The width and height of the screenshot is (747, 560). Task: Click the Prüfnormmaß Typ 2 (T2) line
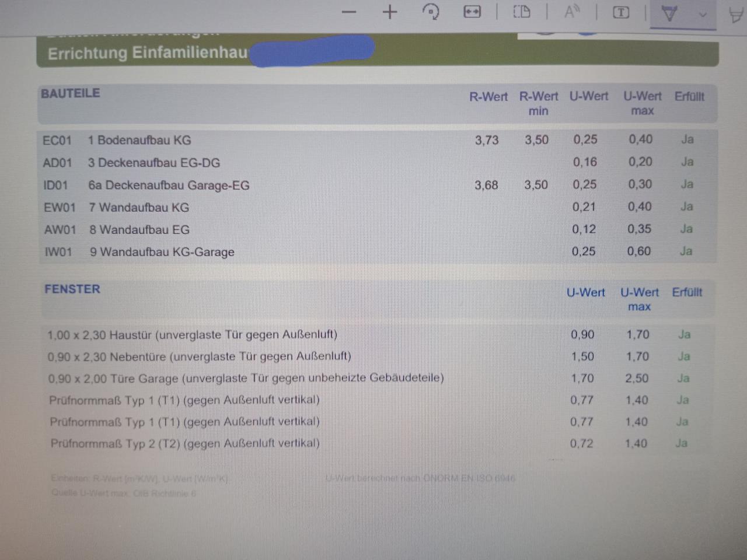click(x=184, y=443)
